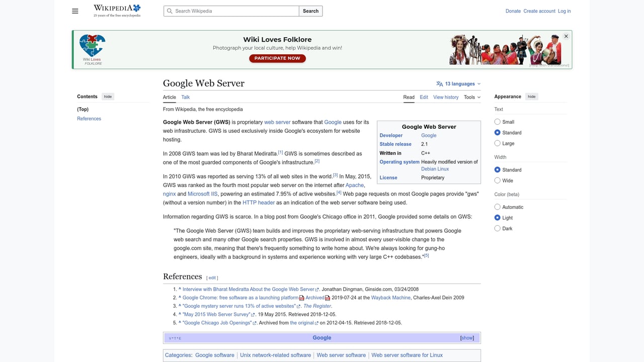Image resolution: width=644 pixels, height=362 pixels.
Task: Follow the Debian Linux link in the infobox
Action: [435, 169]
